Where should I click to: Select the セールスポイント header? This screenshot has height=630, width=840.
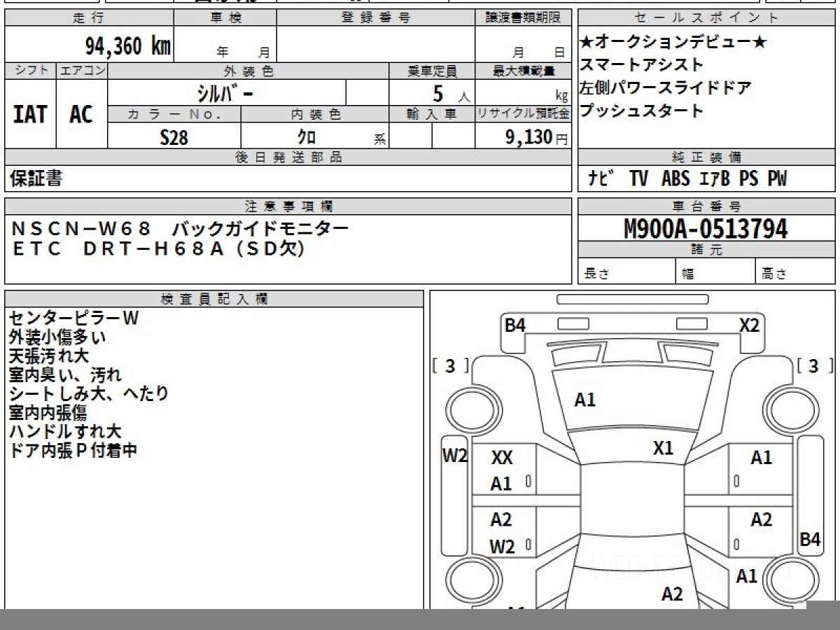point(707,18)
